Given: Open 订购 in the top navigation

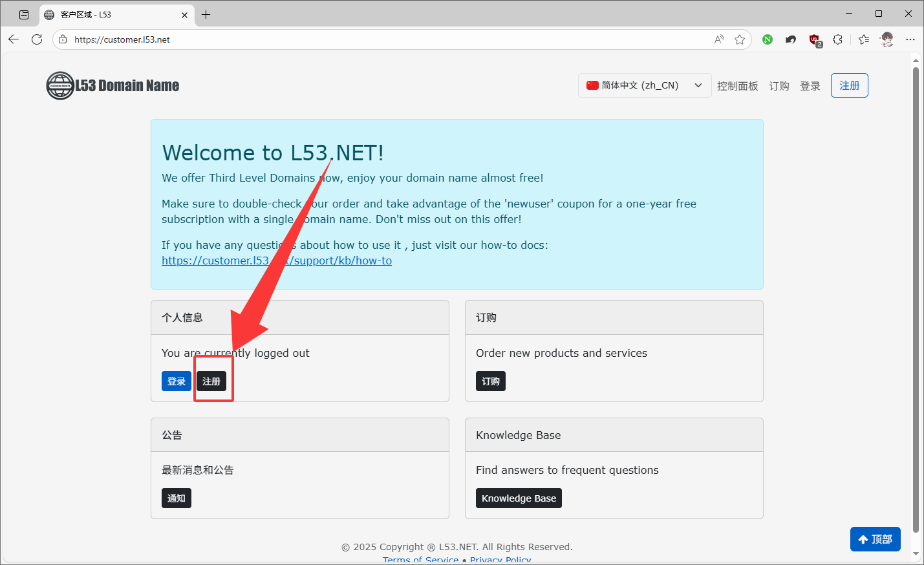Looking at the screenshot, I should click(x=779, y=86).
